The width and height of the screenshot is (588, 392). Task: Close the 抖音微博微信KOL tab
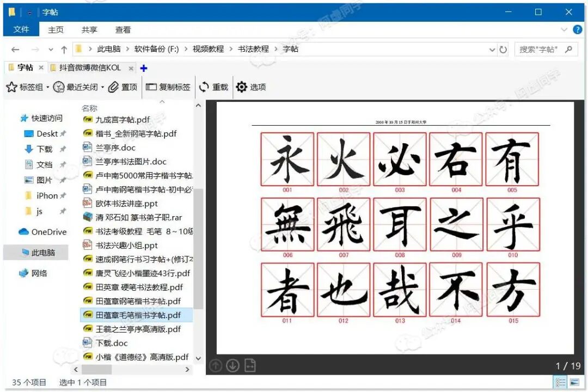(x=131, y=68)
